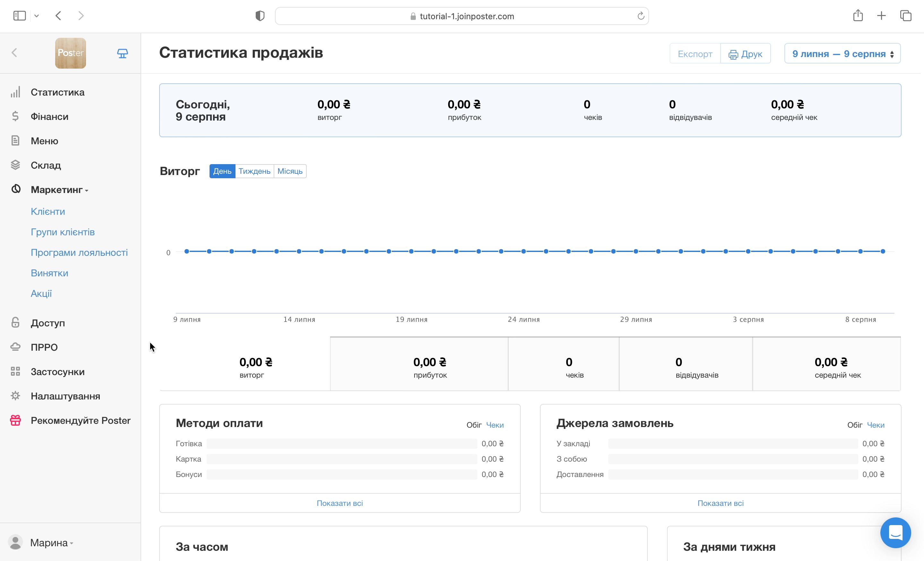Click the gift icon for Рекомендуйте Poster
This screenshot has width=924, height=561.
(x=15, y=421)
